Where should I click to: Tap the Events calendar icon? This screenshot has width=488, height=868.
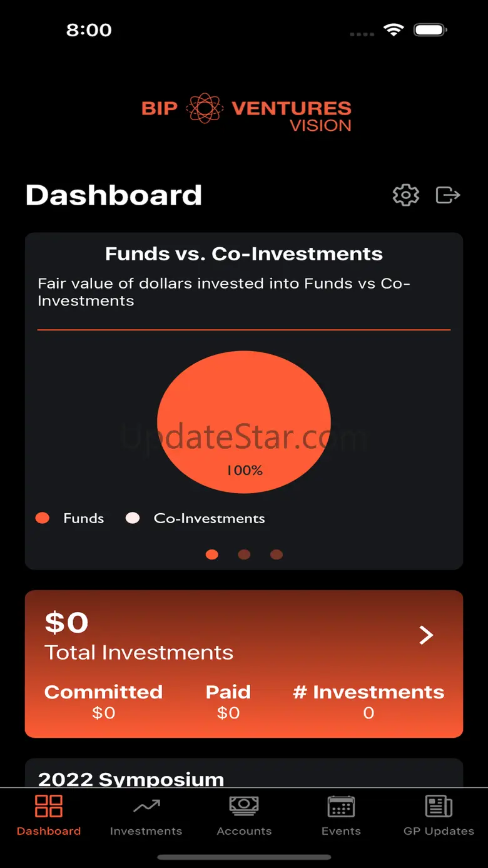341,806
